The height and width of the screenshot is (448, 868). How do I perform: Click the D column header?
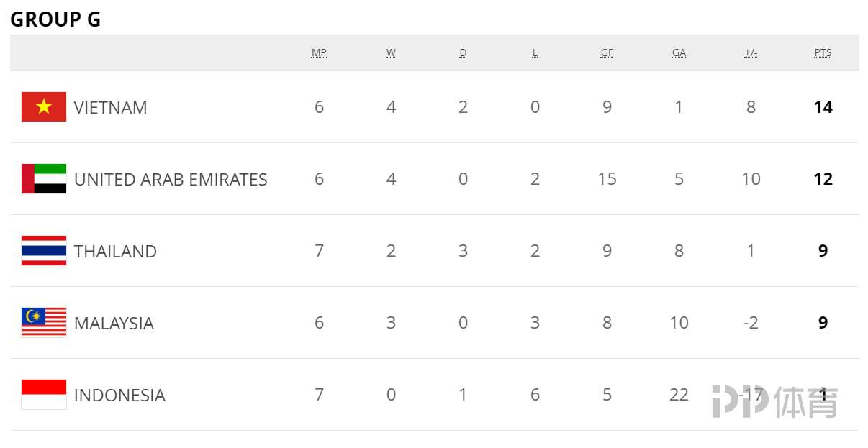(x=463, y=53)
